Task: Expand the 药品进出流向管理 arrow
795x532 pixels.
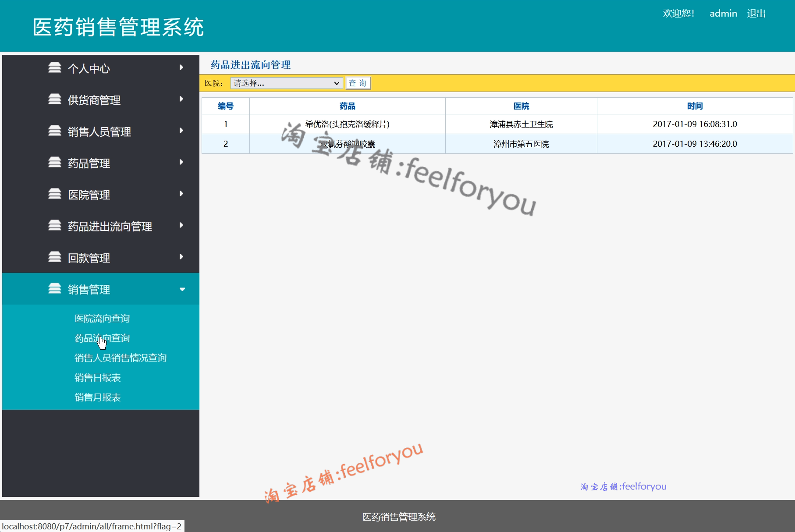Action: tap(181, 225)
